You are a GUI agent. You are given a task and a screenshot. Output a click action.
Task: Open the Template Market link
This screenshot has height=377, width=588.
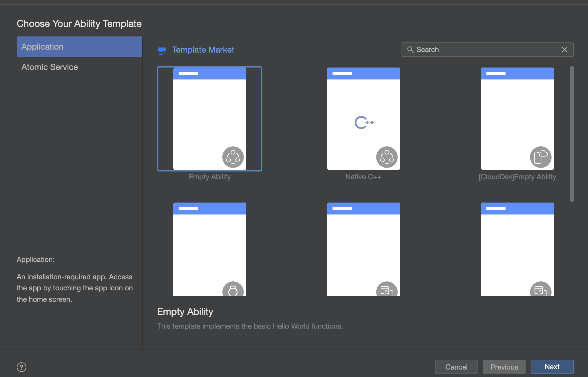pyautogui.click(x=203, y=50)
